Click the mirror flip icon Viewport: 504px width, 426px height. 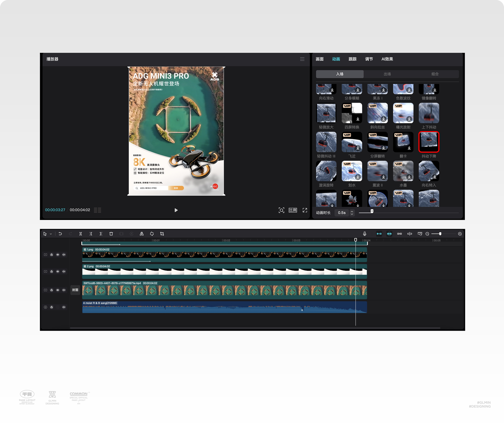coord(142,234)
